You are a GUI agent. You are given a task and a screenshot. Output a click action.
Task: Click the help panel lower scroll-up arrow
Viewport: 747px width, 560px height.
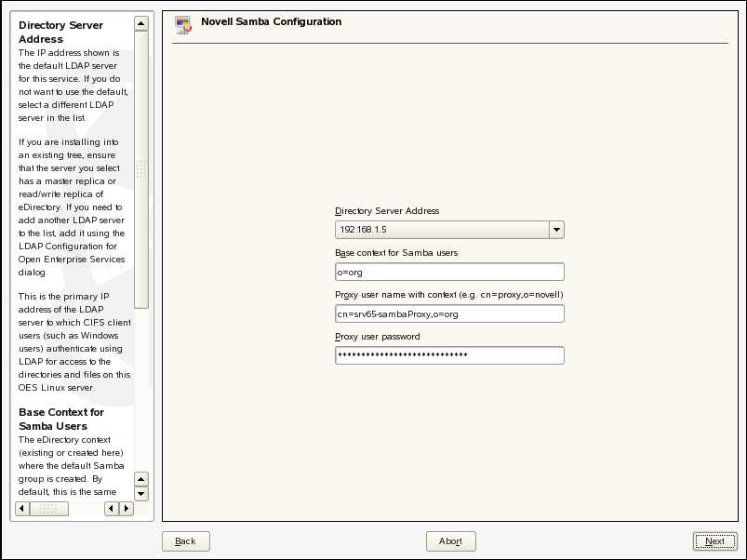click(x=141, y=479)
